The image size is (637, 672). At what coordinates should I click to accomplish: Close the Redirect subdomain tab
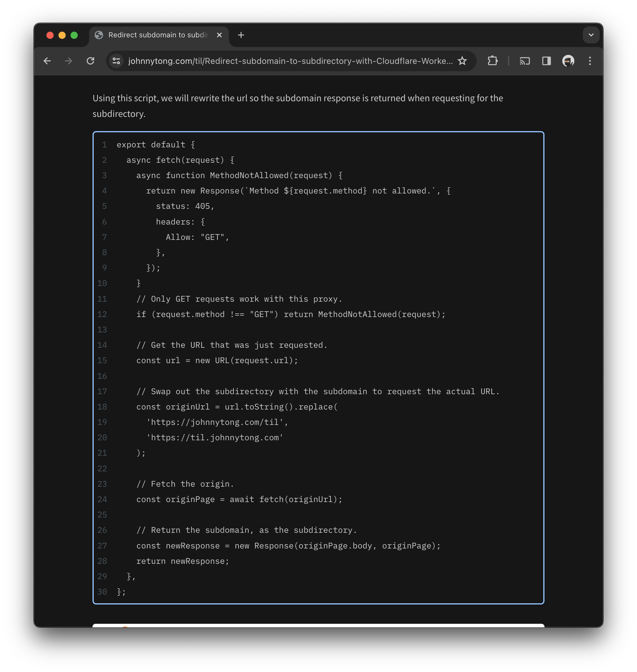click(x=219, y=35)
